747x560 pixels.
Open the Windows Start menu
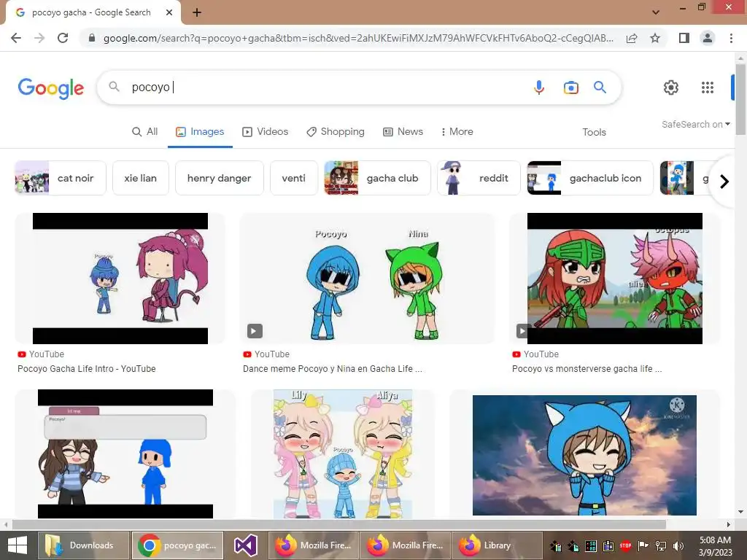(18, 545)
